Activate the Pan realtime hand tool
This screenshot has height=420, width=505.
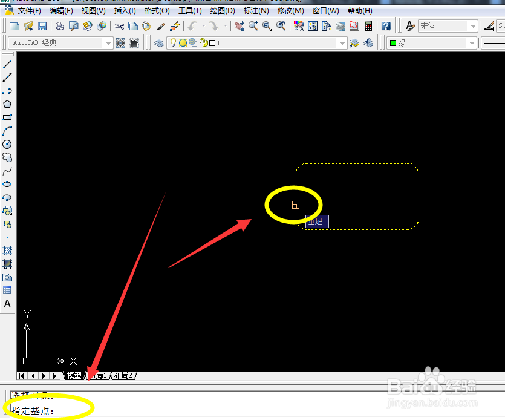coord(239,26)
